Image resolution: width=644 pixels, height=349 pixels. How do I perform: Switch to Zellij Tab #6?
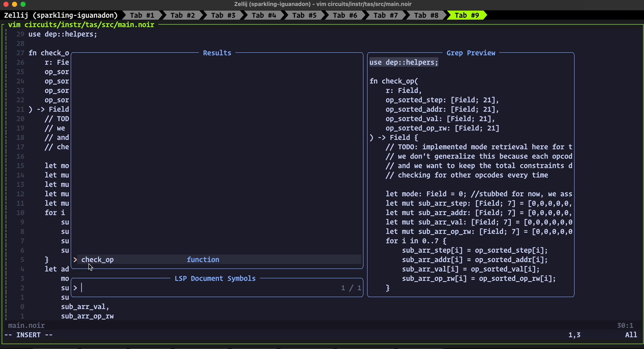345,15
